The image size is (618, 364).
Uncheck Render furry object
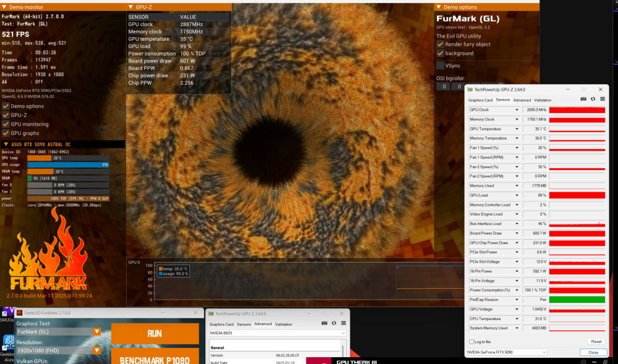[x=440, y=44]
